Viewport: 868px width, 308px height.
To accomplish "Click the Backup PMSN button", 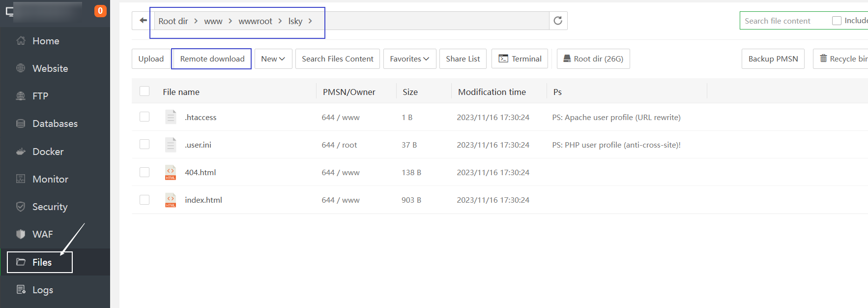I will click(773, 59).
